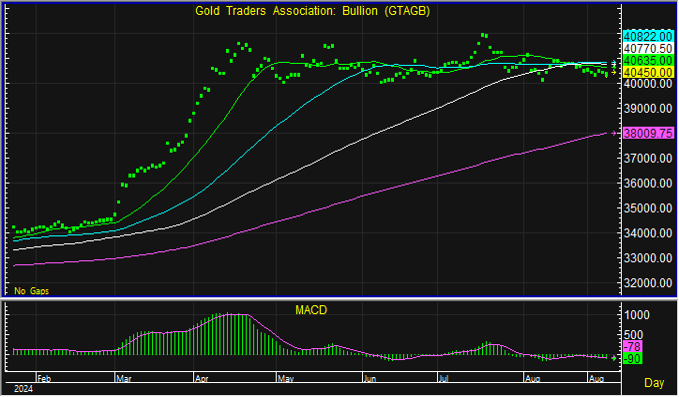
Task: Click the 36000.00 price axis value
Action: [x=648, y=184]
